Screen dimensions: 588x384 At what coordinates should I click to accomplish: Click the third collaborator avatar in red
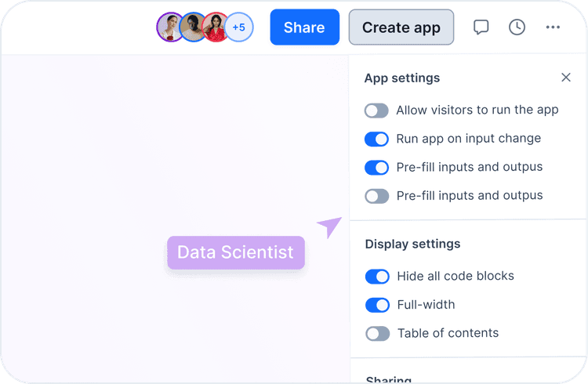click(x=216, y=27)
